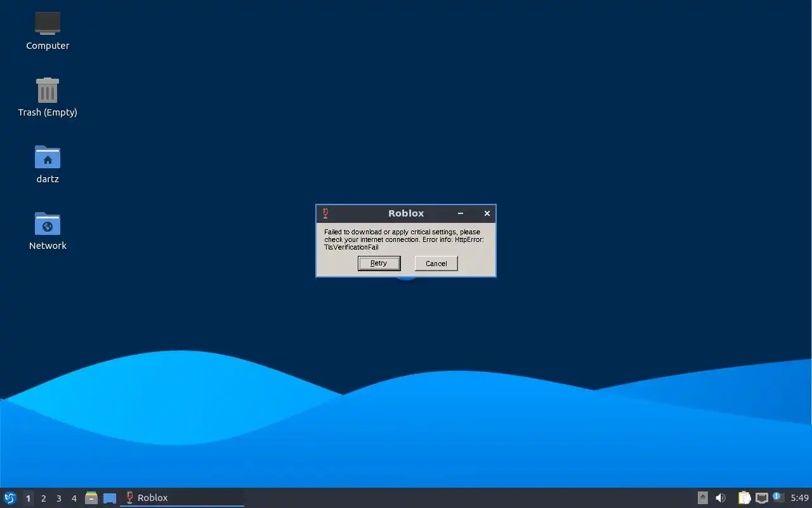Open the clipboard manager tray icon

[x=744, y=498]
